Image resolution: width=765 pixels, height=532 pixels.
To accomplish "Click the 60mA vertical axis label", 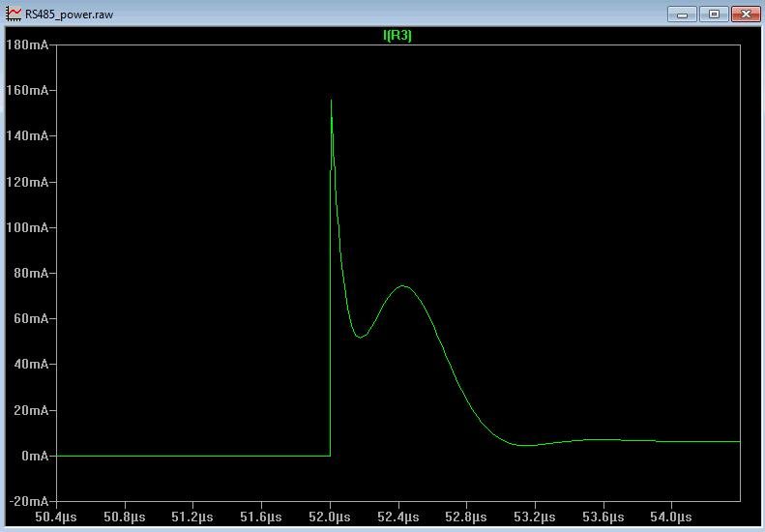I will point(31,318).
